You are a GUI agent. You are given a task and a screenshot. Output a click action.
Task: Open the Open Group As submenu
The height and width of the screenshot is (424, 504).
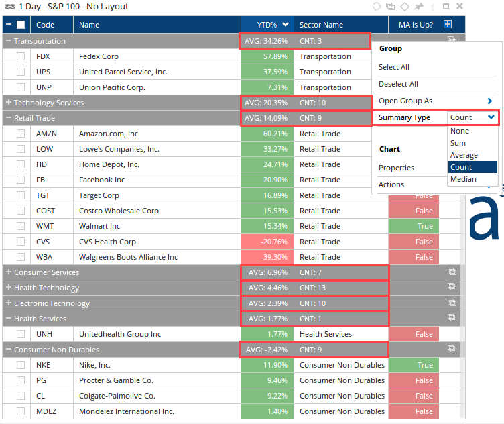[436, 101]
